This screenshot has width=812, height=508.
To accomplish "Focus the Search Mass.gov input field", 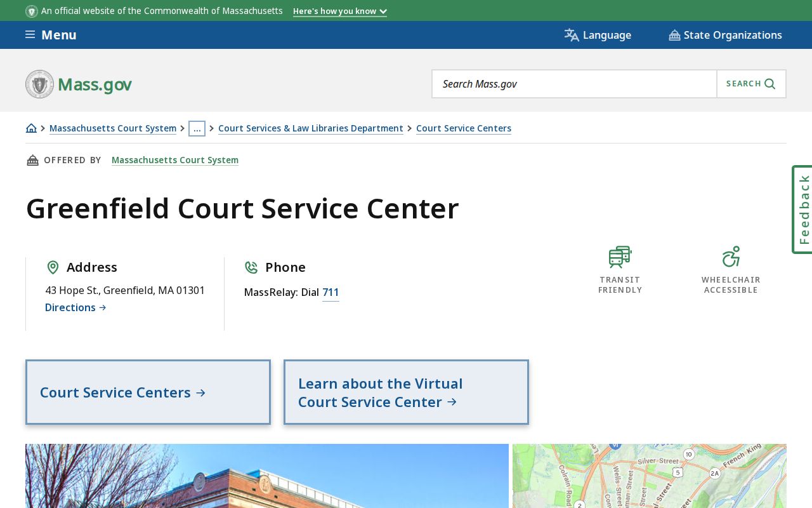I will (575, 84).
